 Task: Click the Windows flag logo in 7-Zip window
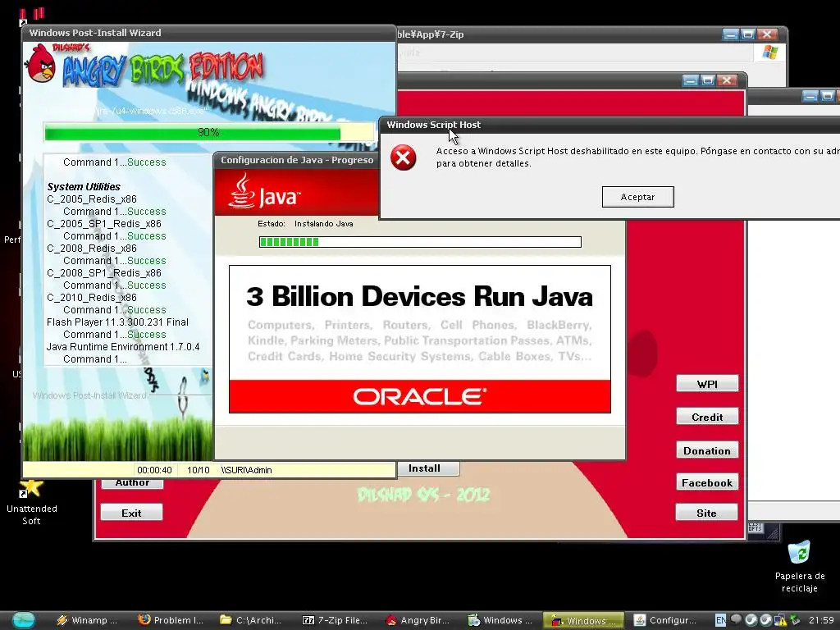(769, 52)
